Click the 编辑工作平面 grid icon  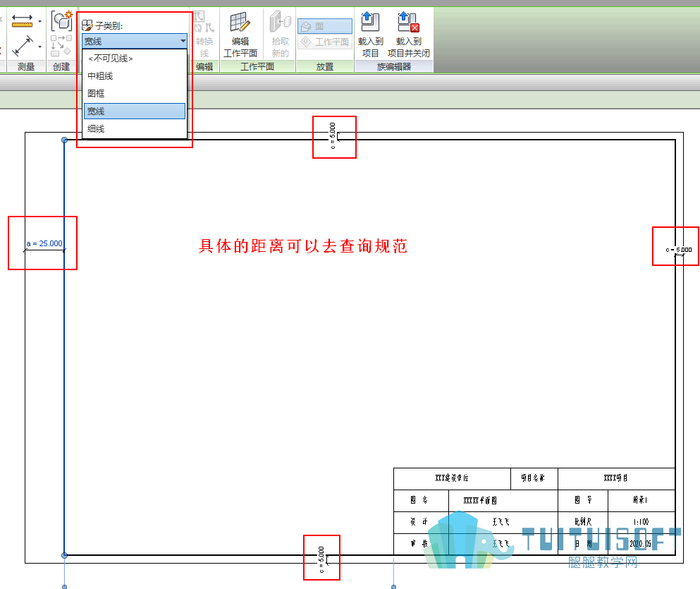click(x=240, y=23)
